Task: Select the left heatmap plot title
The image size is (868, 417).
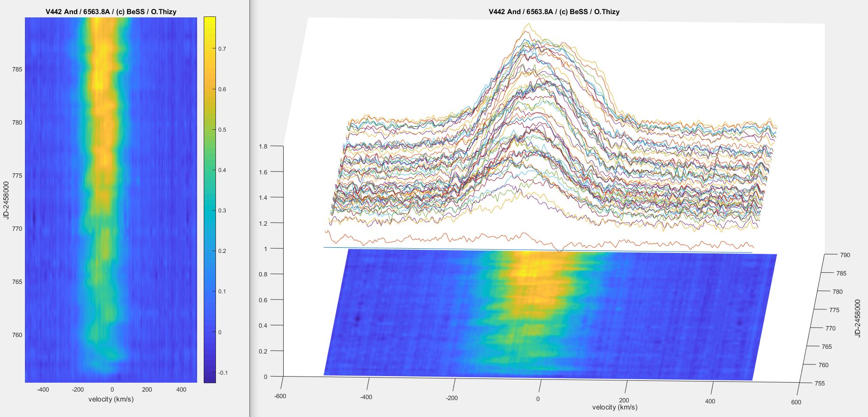Action: (111, 12)
